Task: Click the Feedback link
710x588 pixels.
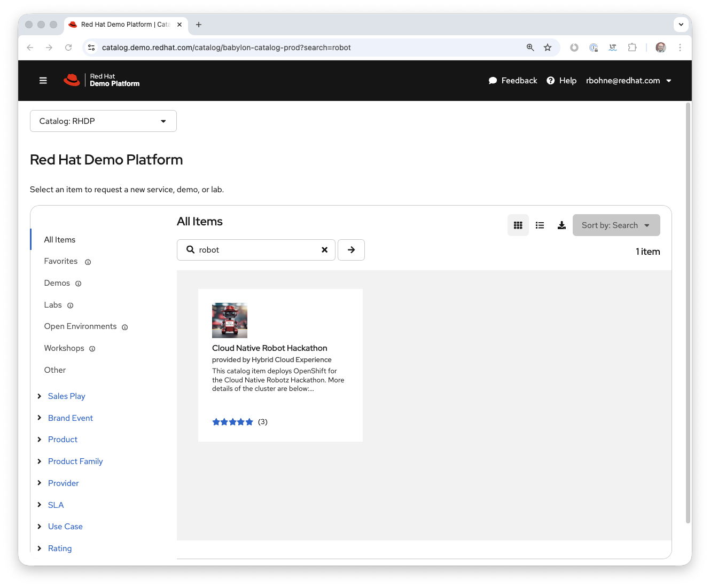Action: (x=513, y=81)
